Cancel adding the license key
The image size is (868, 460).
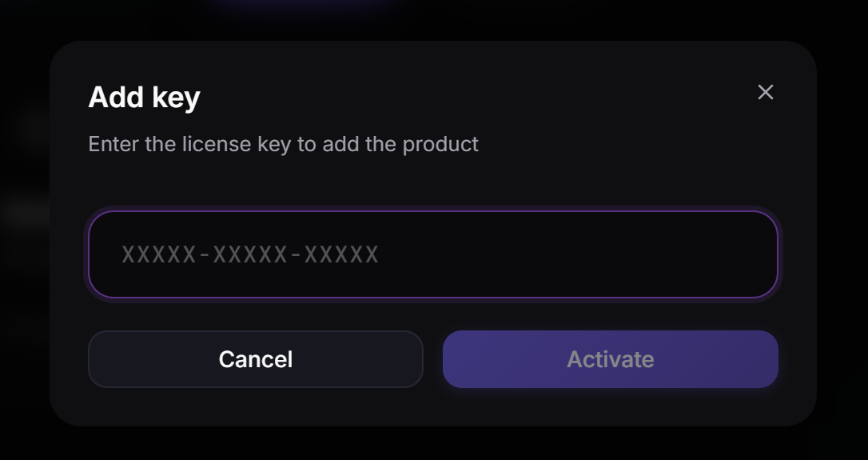click(255, 359)
